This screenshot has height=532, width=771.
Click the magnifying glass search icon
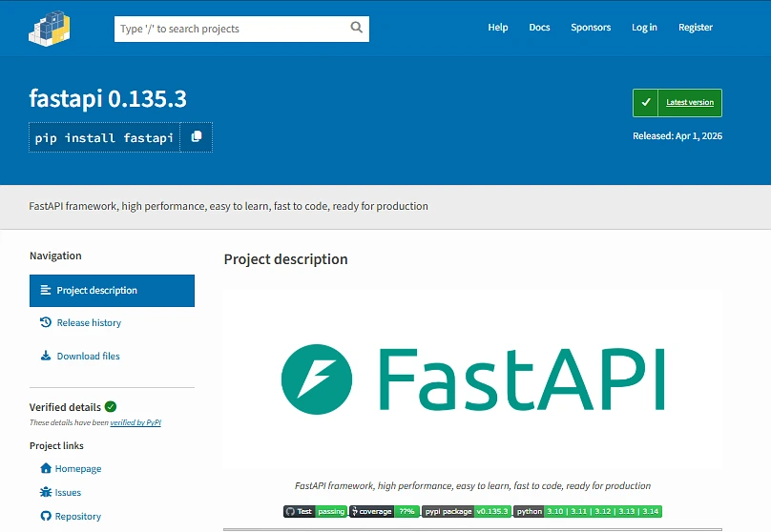(357, 29)
